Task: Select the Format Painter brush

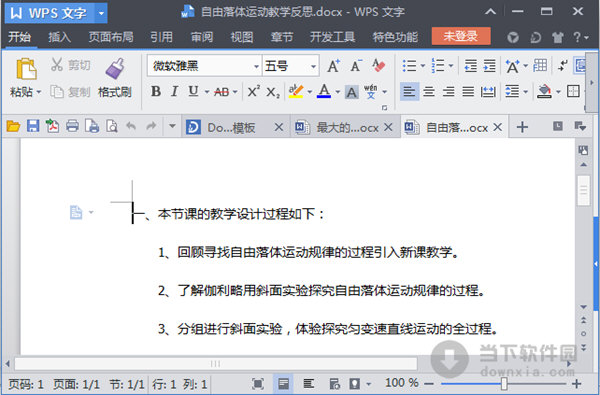Action: point(115,69)
